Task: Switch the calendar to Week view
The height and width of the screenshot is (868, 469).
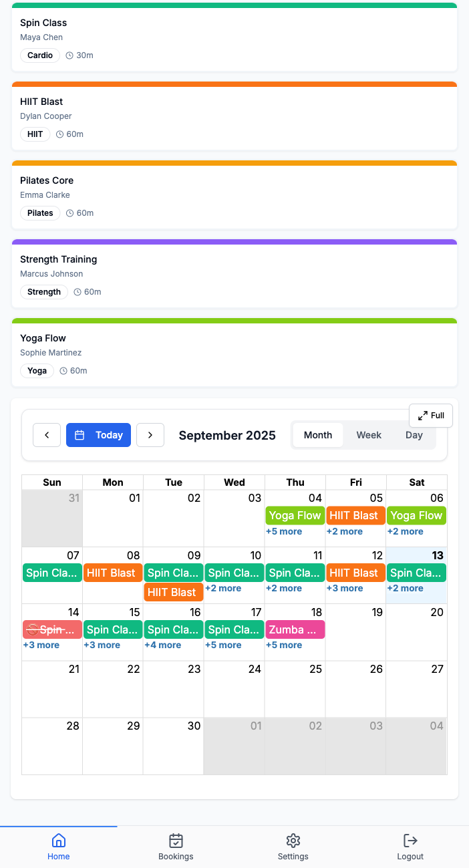Action: coord(369,434)
